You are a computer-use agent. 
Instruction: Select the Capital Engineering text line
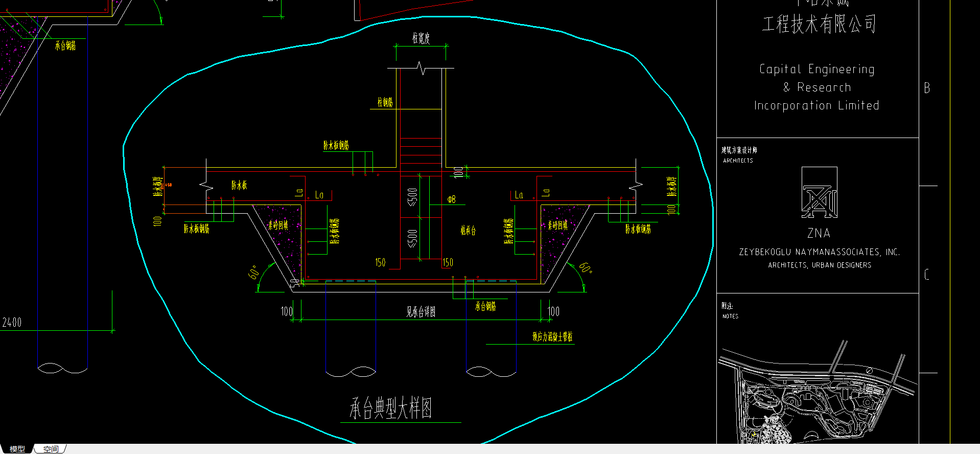pos(816,69)
